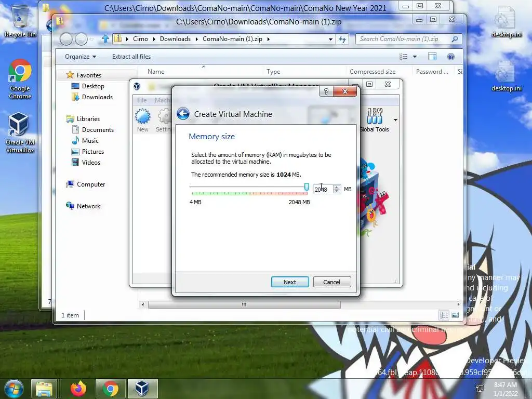The image size is (532, 399).
Task: Click the New VM icon in VirtualBox
Action: pyautogui.click(x=142, y=120)
